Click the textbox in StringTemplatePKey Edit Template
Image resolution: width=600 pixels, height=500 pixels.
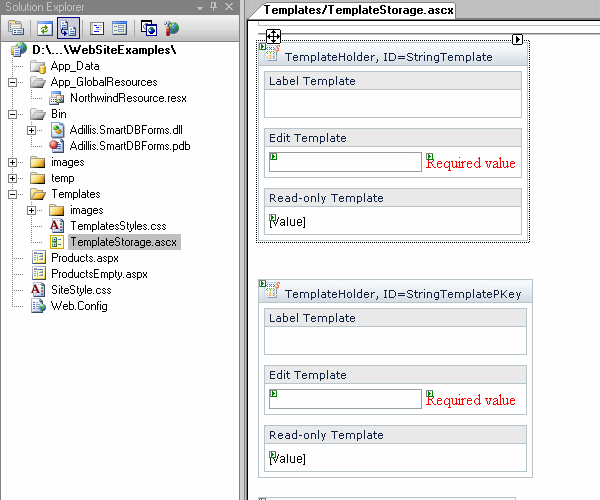tap(345, 399)
